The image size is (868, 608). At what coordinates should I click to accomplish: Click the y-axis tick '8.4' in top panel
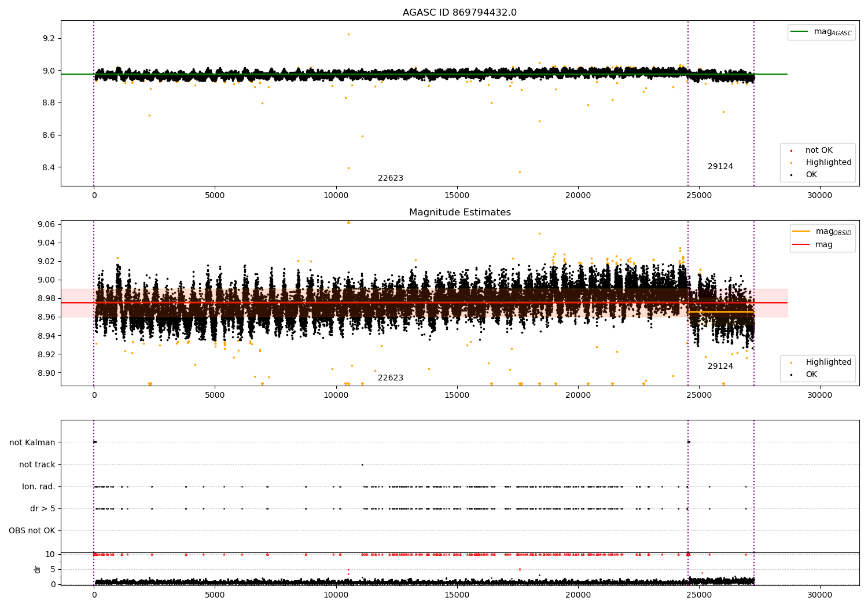click(x=49, y=168)
